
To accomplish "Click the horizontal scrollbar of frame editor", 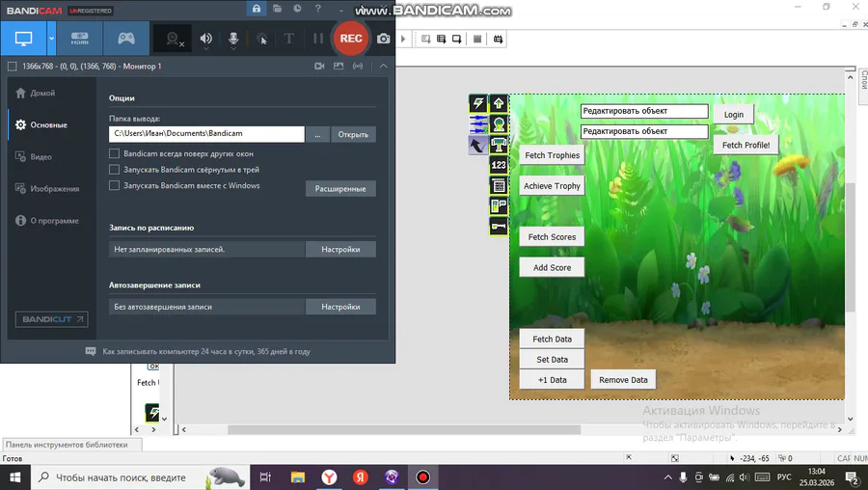I will (404, 429).
